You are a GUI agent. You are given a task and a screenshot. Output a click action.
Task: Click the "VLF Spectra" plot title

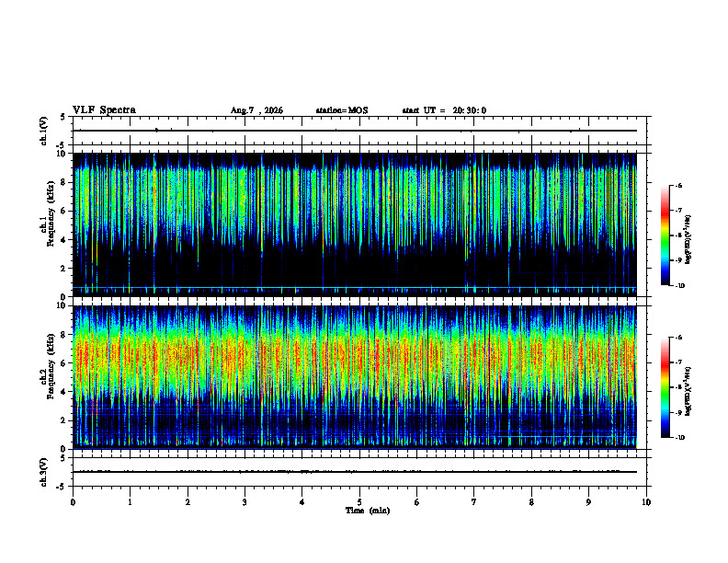(104, 110)
